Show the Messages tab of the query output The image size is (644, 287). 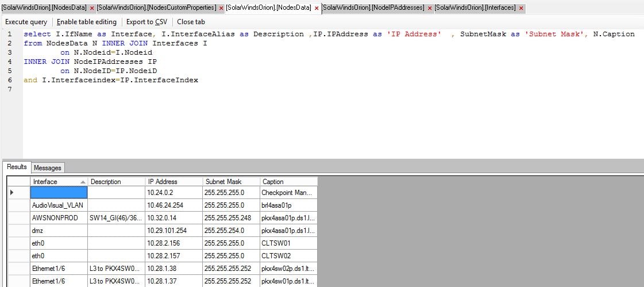pos(48,168)
